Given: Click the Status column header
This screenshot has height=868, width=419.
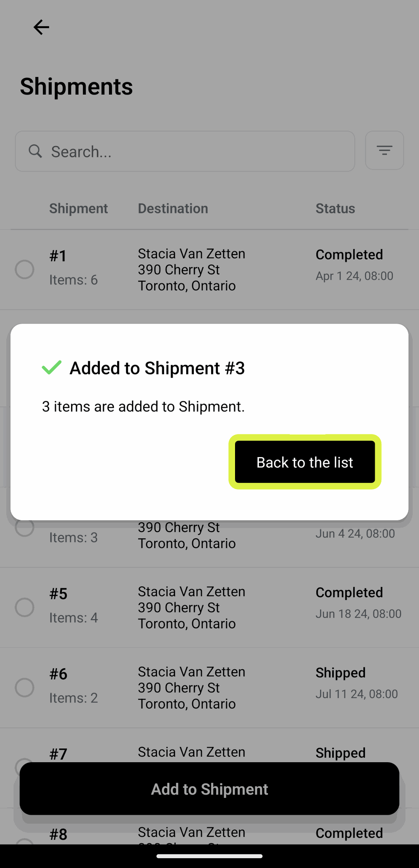Looking at the screenshot, I should (335, 208).
